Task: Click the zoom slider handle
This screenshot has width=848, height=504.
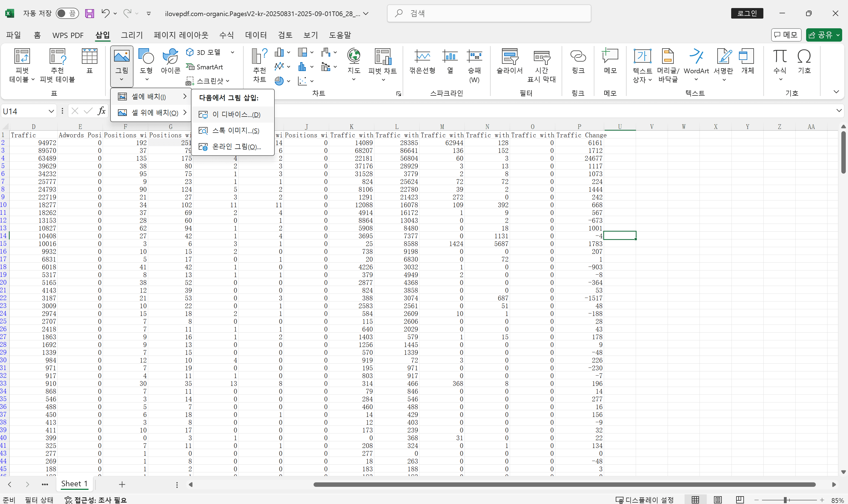Action: pyautogui.click(x=785, y=500)
